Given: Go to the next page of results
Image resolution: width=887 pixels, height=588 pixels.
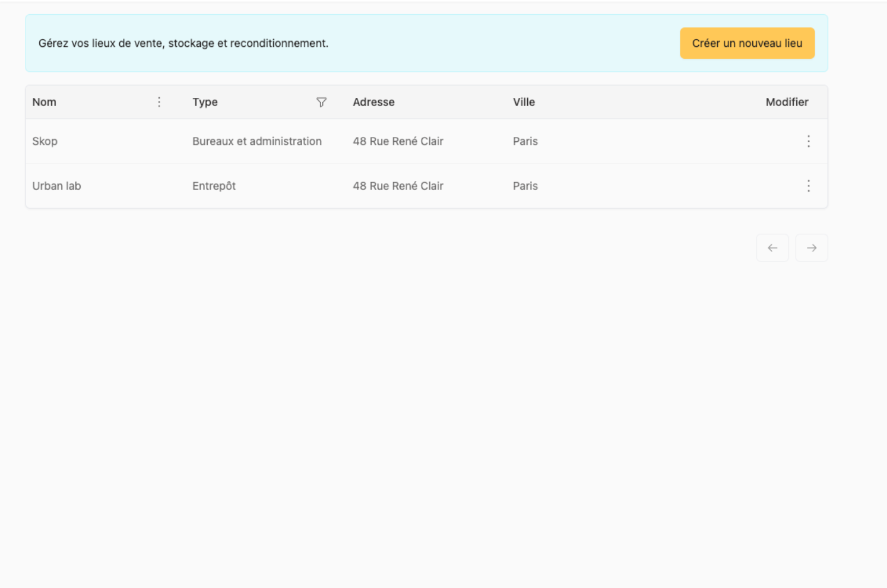Looking at the screenshot, I should click(x=811, y=248).
